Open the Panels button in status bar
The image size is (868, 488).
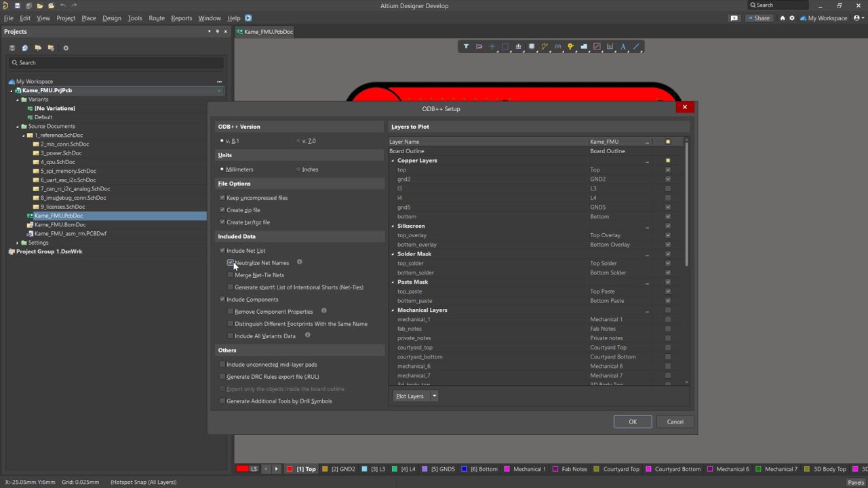pyautogui.click(x=856, y=483)
